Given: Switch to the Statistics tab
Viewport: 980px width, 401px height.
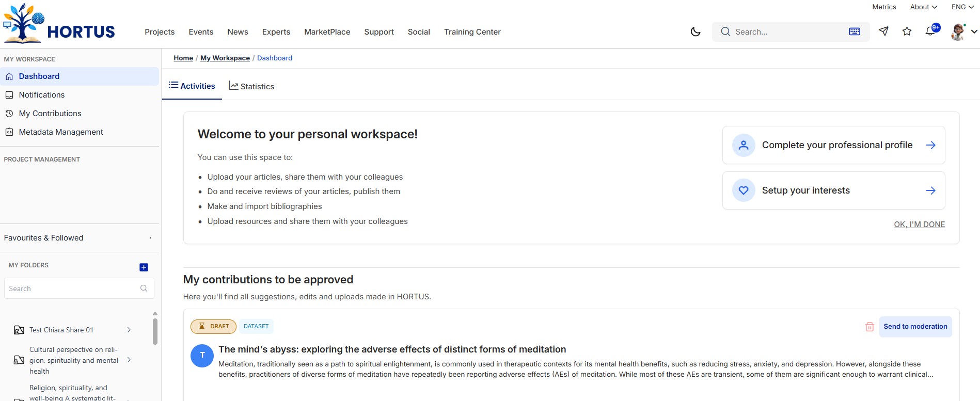Looking at the screenshot, I should tap(251, 86).
